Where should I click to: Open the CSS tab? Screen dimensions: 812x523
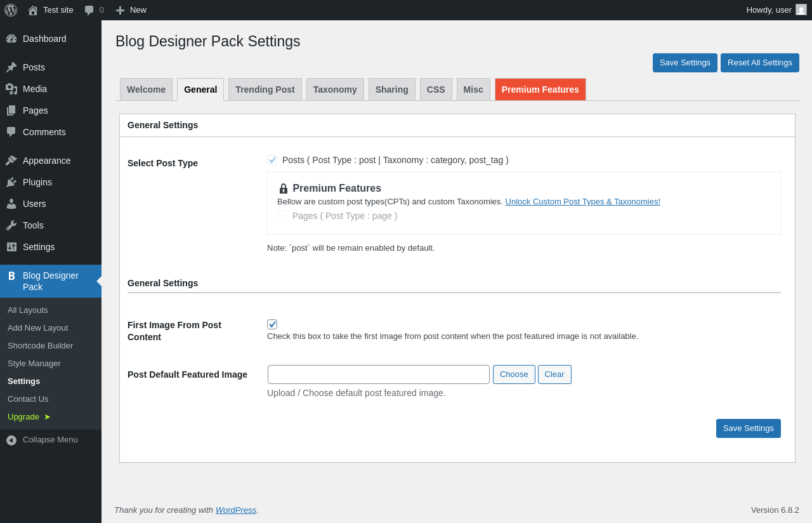pyautogui.click(x=436, y=89)
